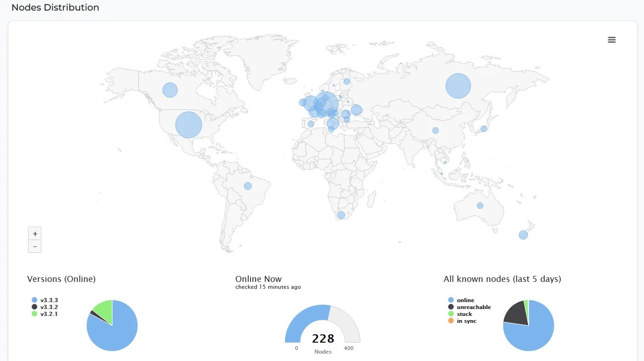This screenshot has height=361, width=644.
Task: Click the "Online Now" chart title
Action: tap(258, 279)
